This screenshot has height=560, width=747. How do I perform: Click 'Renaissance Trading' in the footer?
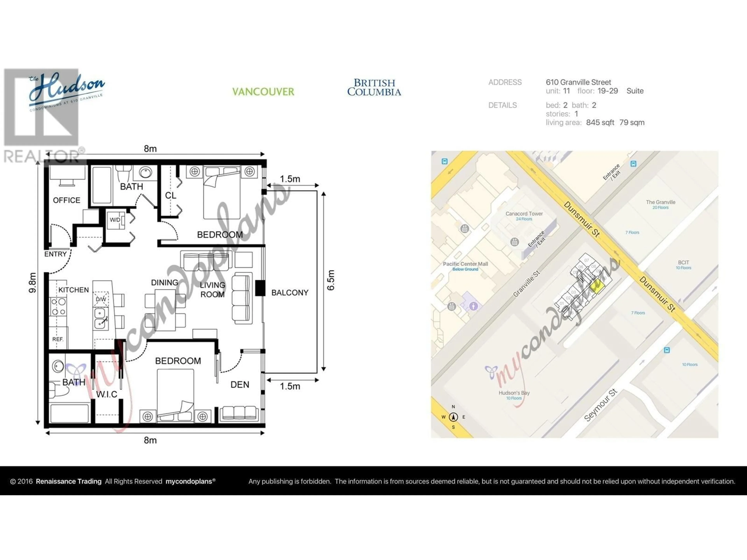[x=68, y=481]
